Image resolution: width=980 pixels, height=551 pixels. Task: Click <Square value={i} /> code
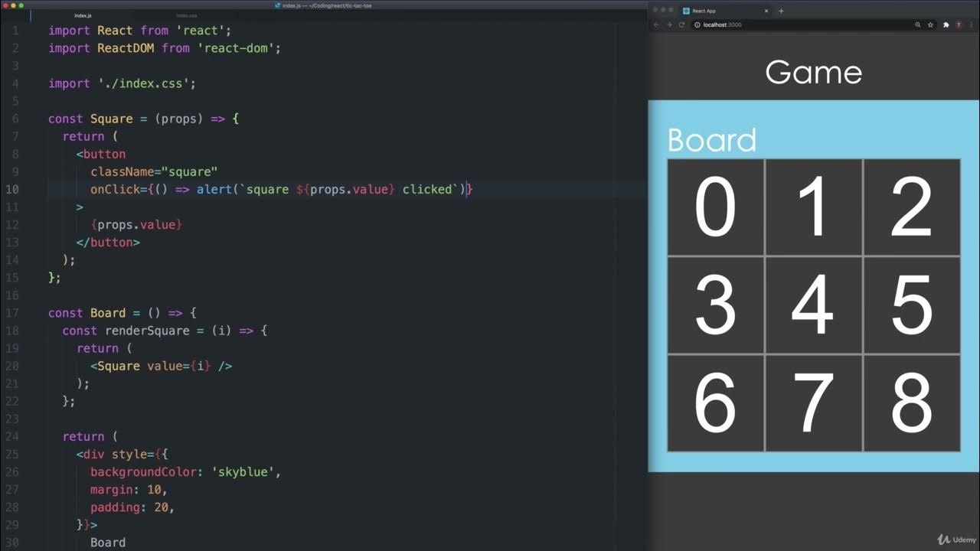tap(161, 366)
